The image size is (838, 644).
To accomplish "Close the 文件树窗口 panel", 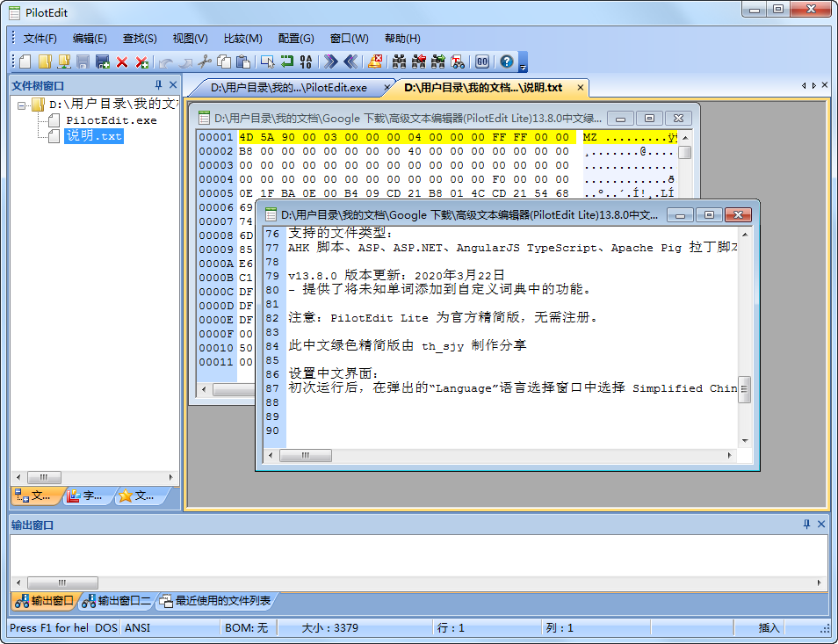I will click(173, 85).
